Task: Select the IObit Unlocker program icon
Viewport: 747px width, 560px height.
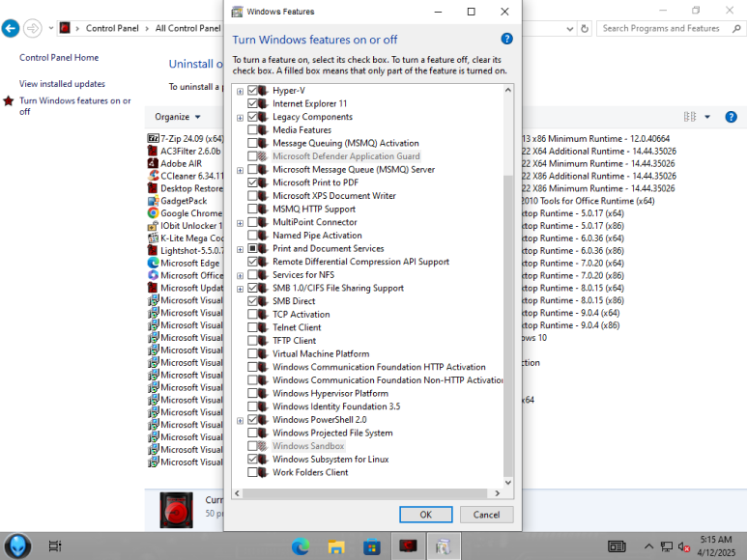Action: coord(153,226)
